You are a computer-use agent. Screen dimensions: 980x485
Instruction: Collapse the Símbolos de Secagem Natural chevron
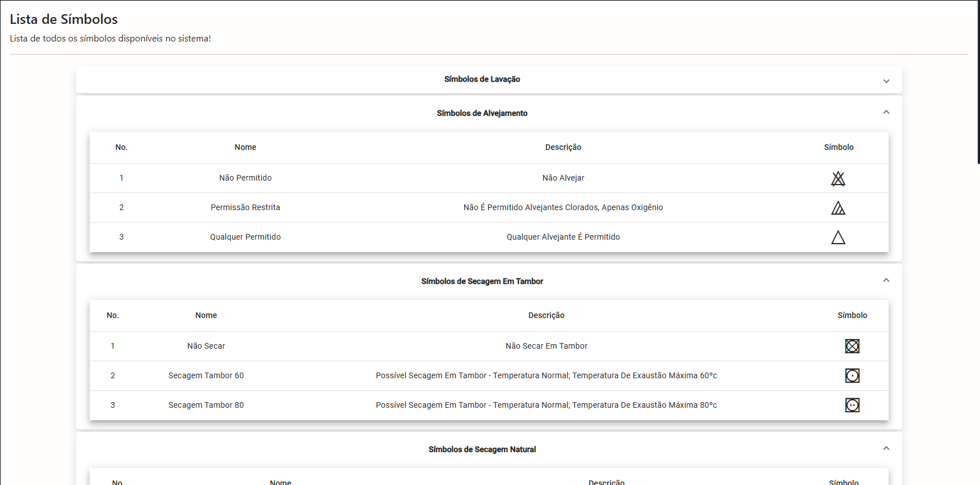click(x=886, y=449)
